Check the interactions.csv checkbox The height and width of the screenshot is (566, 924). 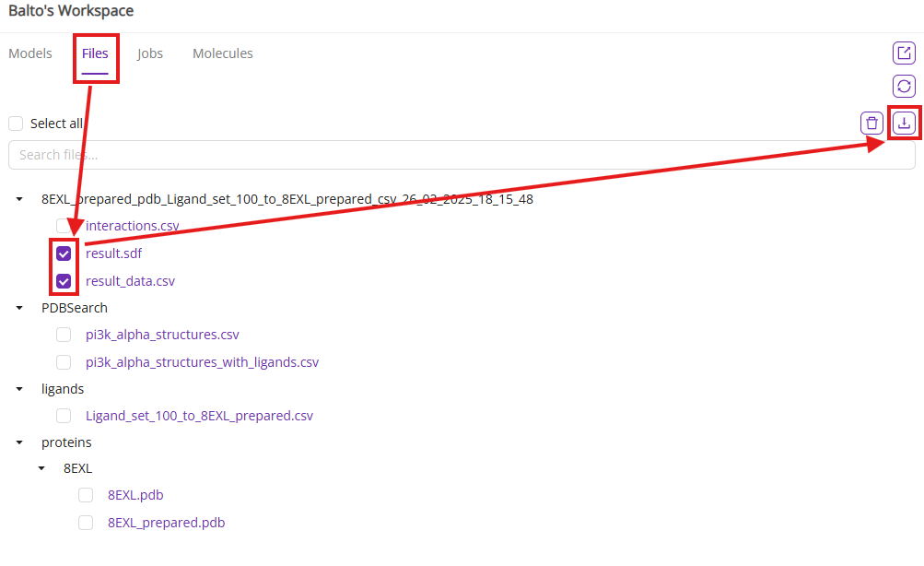pos(64,226)
